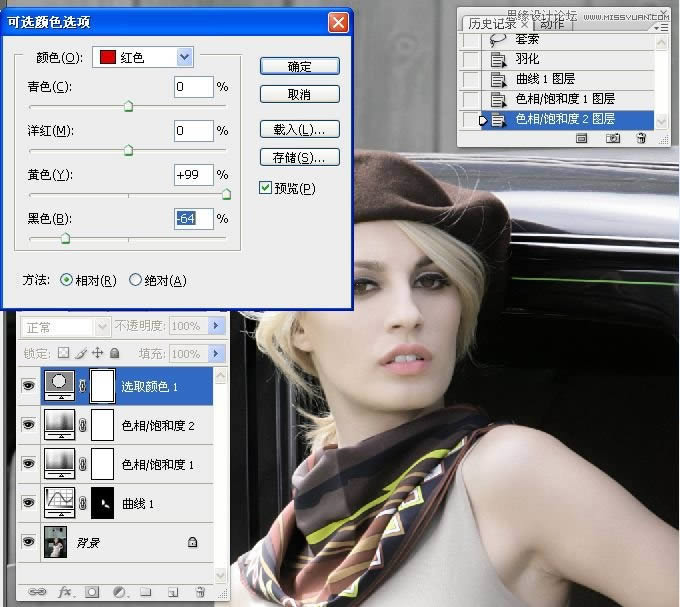Click the 确定 button
Image resolution: width=680 pixels, height=607 pixels.
pyautogui.click(x=299, y=66)
